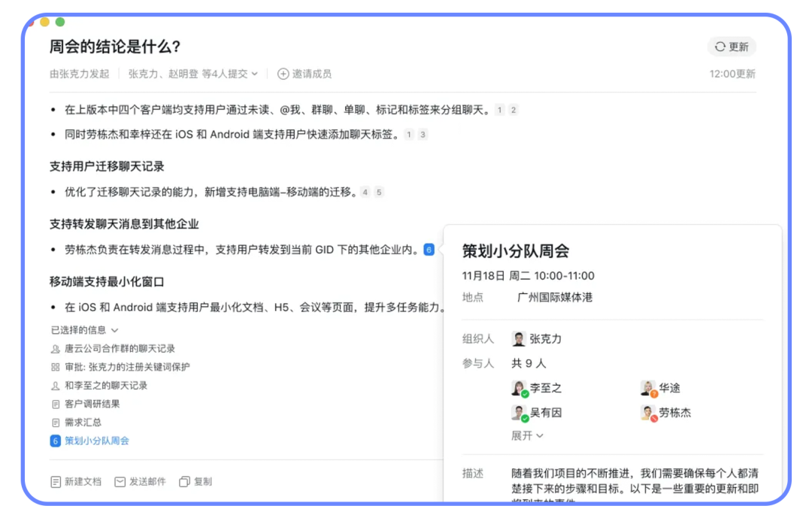Click the blue citation badge 6

(429, 250)
